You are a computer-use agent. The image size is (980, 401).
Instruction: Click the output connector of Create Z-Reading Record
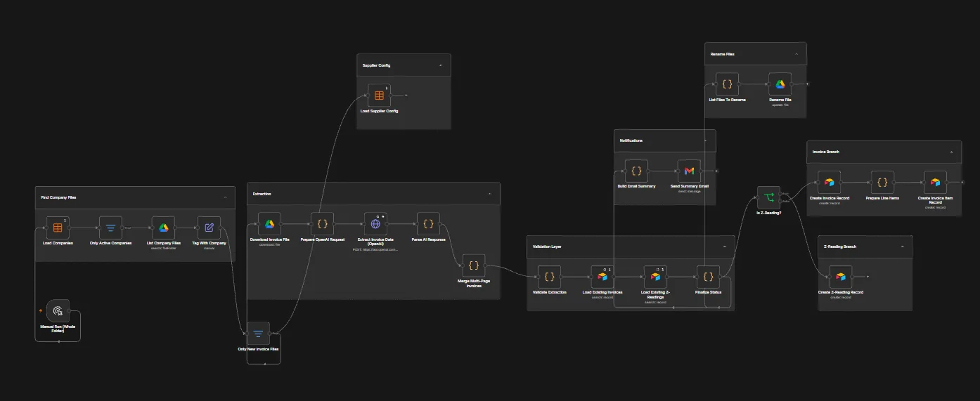pos(853,277)
